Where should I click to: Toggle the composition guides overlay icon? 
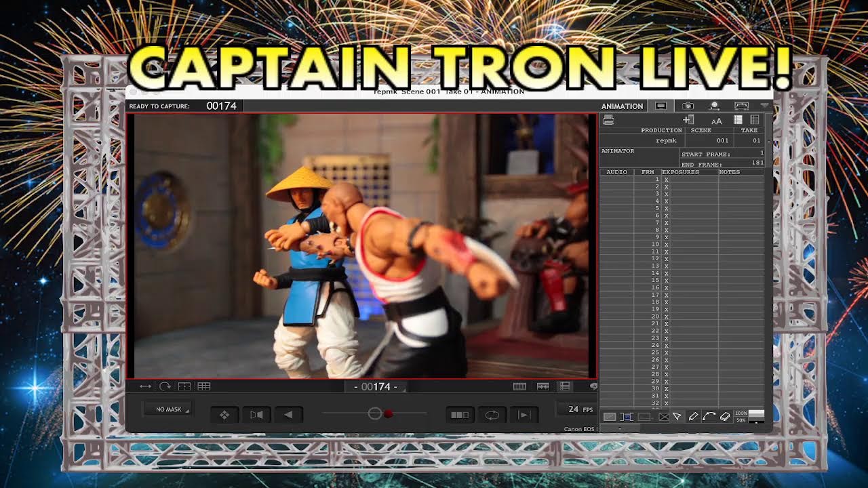click(184, 386)
